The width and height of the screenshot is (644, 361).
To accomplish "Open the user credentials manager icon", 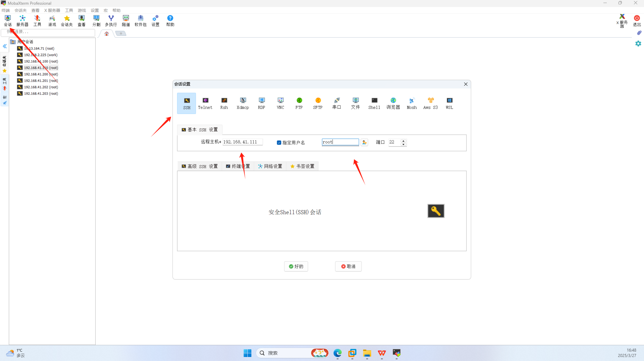I will [364, 142].
